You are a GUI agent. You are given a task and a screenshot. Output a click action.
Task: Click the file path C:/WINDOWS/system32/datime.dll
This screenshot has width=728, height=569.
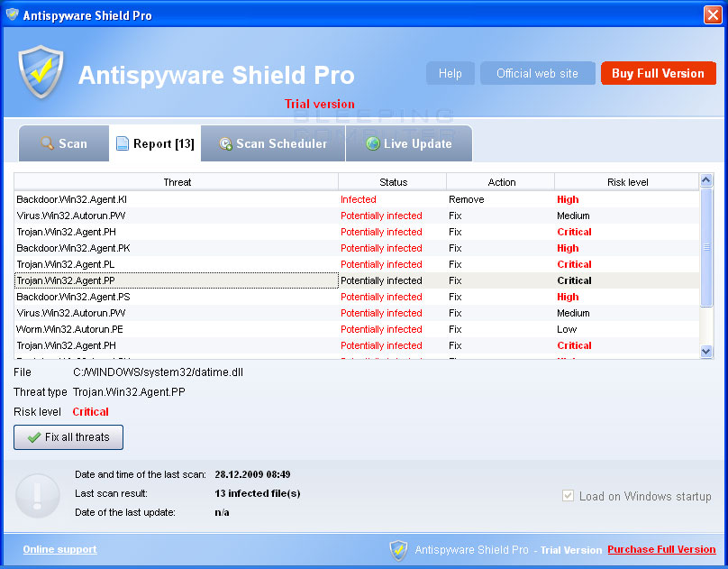coord(158,372)
